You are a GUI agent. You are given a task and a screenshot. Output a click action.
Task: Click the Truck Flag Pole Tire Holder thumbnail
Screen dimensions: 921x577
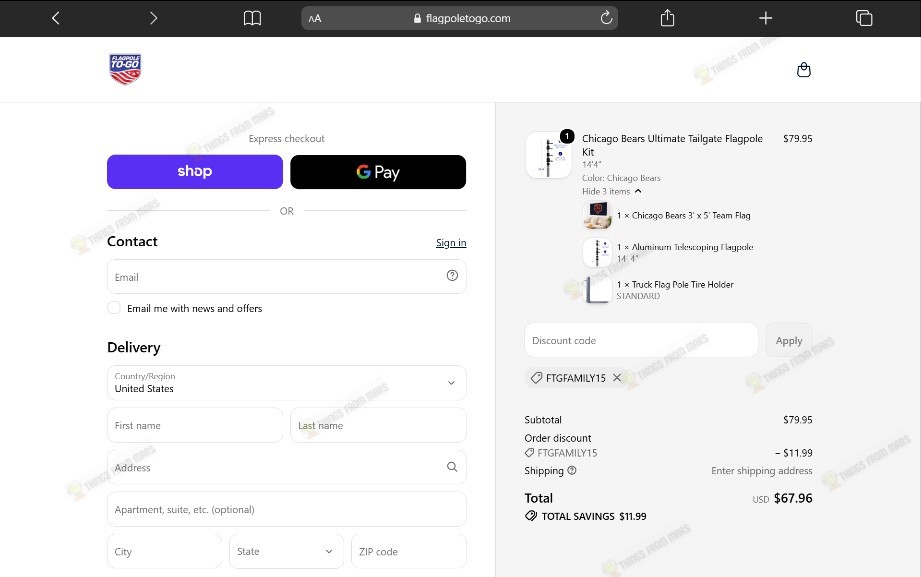pos(597,290)
